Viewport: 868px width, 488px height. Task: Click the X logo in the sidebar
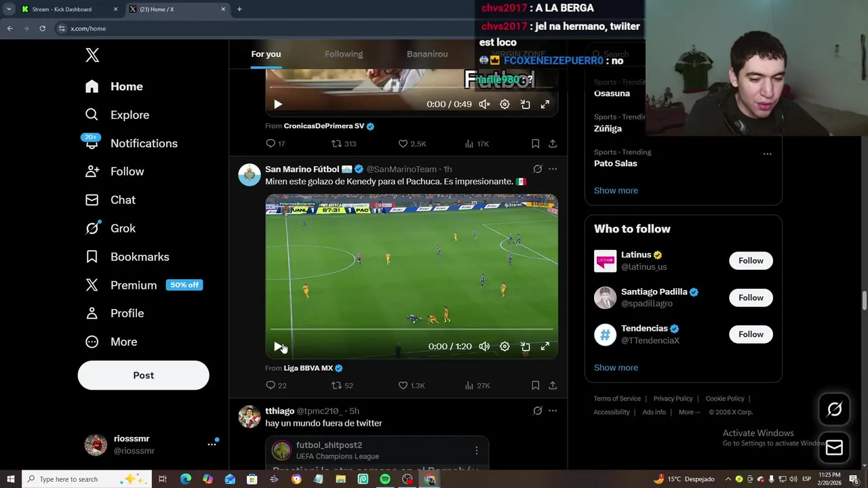pos(92,56)
